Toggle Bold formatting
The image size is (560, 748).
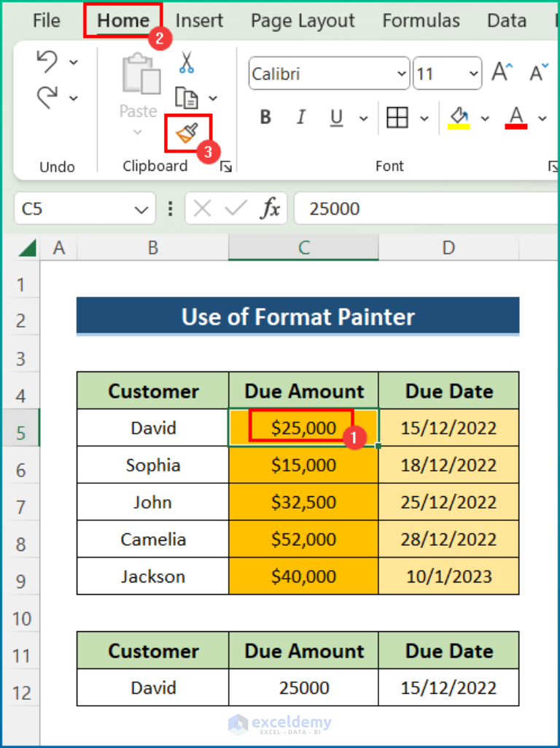click(x=265, y=117)
